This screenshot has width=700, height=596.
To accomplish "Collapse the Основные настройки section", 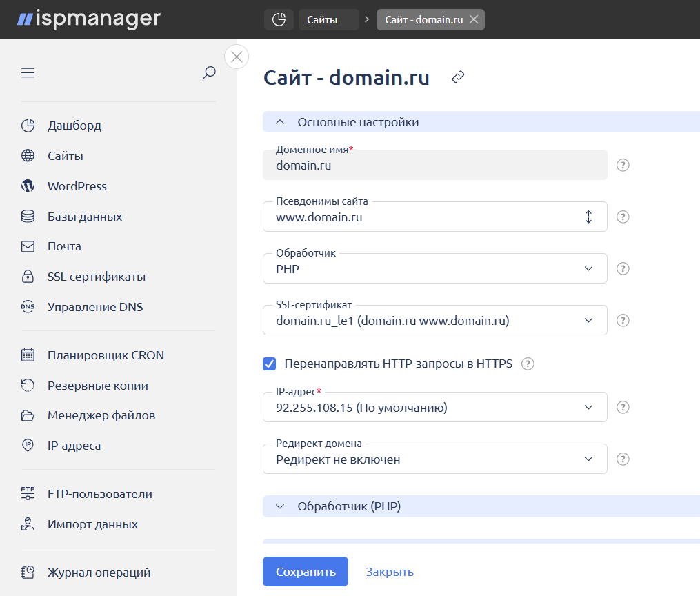I will (357, 122).
